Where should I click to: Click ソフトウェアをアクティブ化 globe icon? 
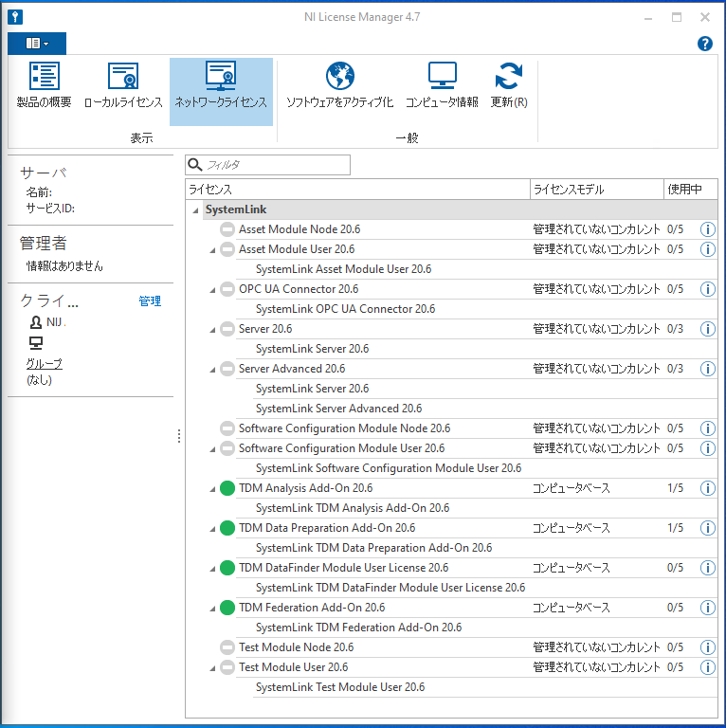[340, 76]
